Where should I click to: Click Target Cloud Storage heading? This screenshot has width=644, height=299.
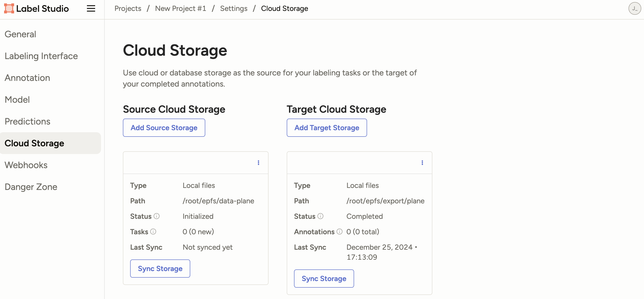pos(337,109)
